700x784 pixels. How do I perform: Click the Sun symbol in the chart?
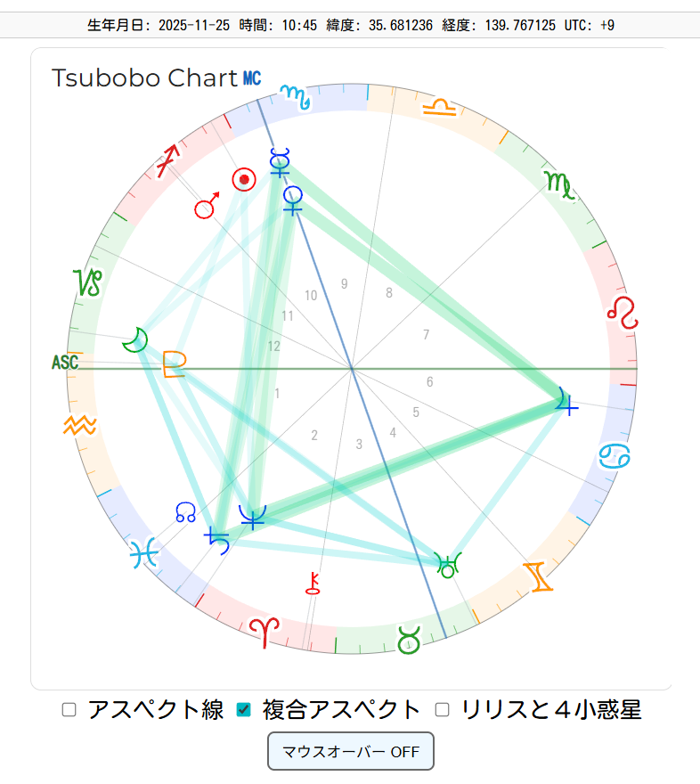pos(243,179)
